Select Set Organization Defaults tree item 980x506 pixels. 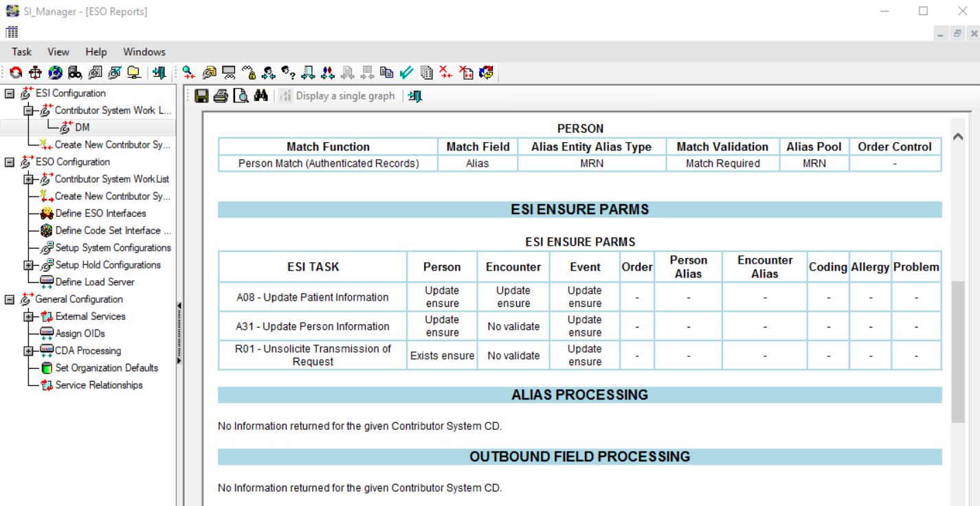coord(107,368)
